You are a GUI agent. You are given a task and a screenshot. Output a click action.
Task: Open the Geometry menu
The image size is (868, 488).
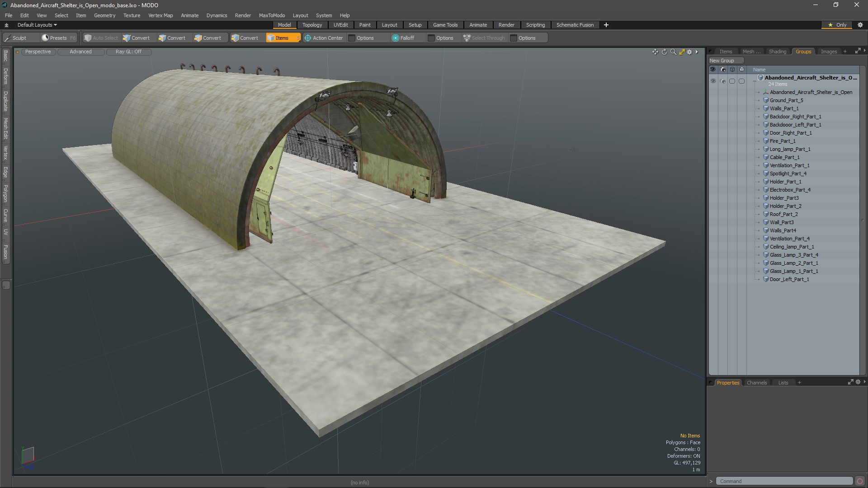[x=104, y=15]
